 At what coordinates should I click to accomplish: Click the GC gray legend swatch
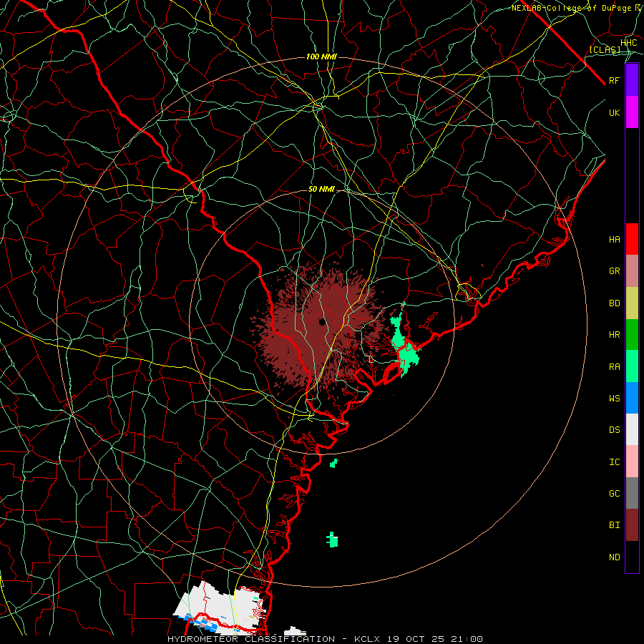tap(632, 493)
